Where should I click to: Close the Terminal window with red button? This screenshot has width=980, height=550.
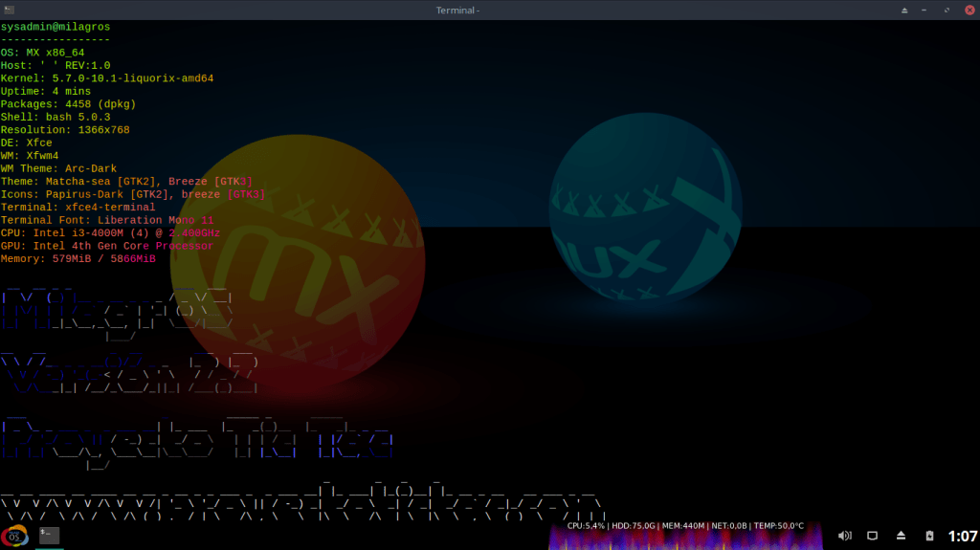pos(968,10)
